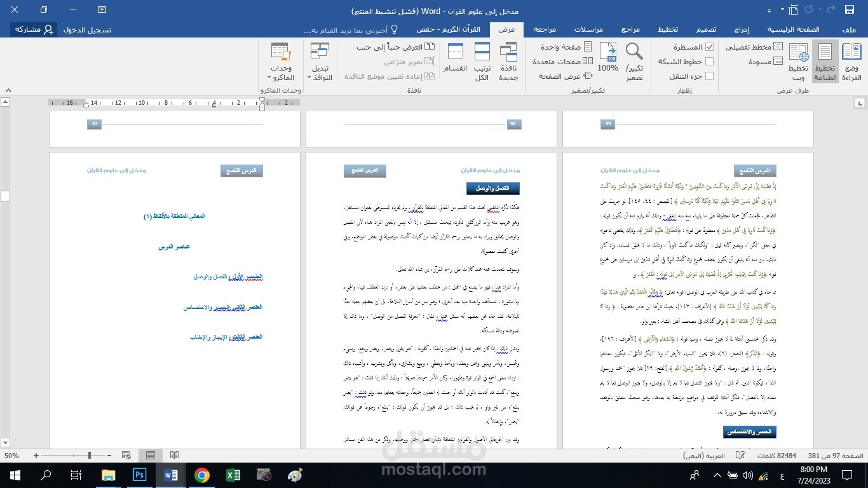Enable Navigation Pane (جزء التنقل) checkbox
Image resolution: width=868 pixels, height=488 pixels.
pos(710,76)
